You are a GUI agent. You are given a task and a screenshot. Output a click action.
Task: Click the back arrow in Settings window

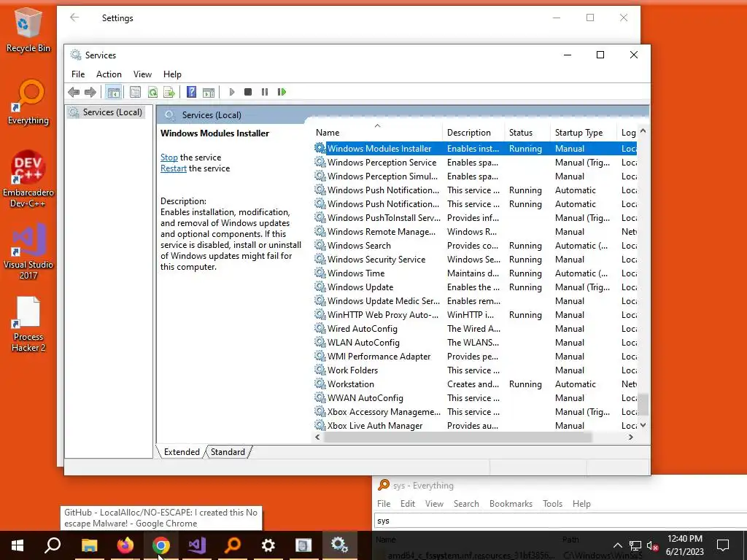pos(74,17)
